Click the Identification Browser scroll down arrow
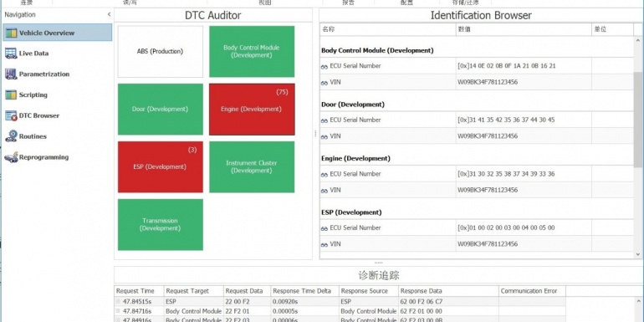 point(638,254)
